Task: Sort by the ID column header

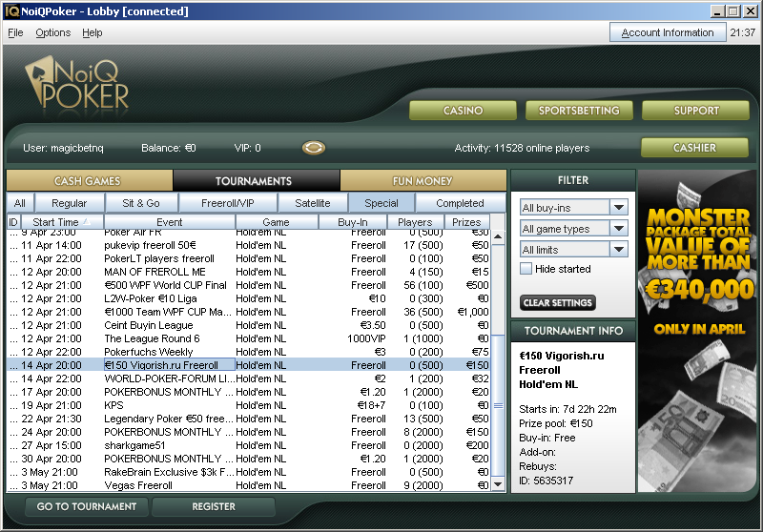Action: [13, 222]
